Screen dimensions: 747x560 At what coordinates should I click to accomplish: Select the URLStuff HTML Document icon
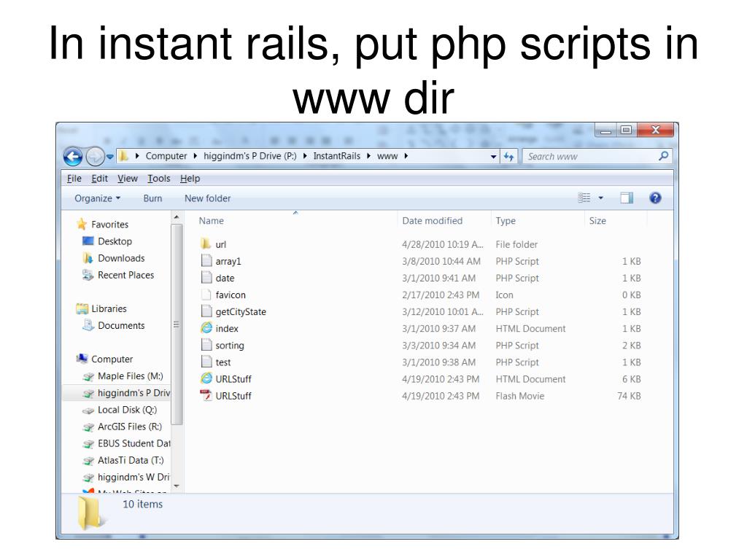coord(206,378)
